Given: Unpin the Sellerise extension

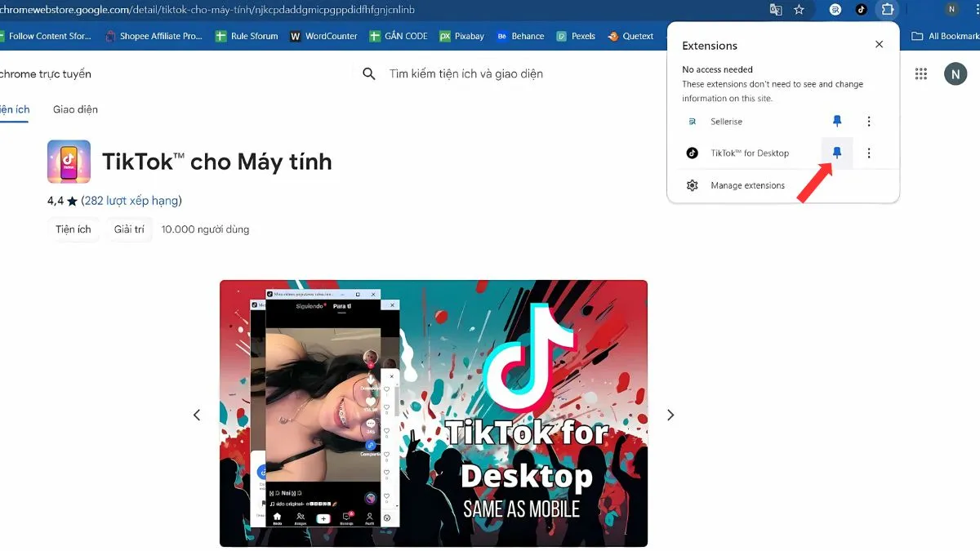Looking at the screenshot, I should tap(836, 121).
